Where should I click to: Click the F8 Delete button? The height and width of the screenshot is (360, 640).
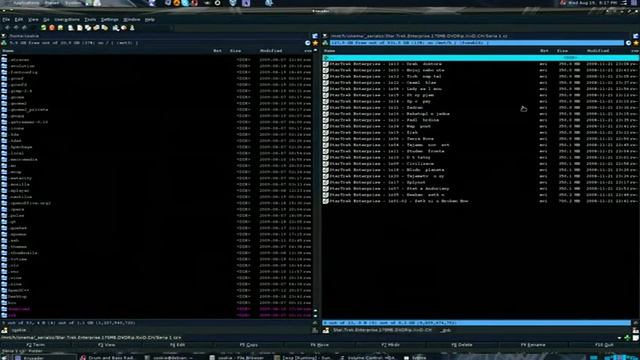[x=462, y=345]
